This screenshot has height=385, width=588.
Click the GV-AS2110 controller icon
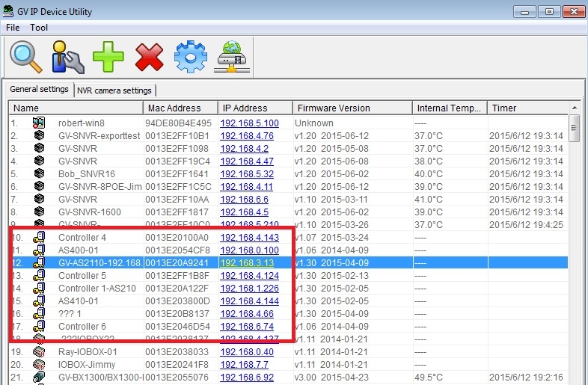point(39,263)
